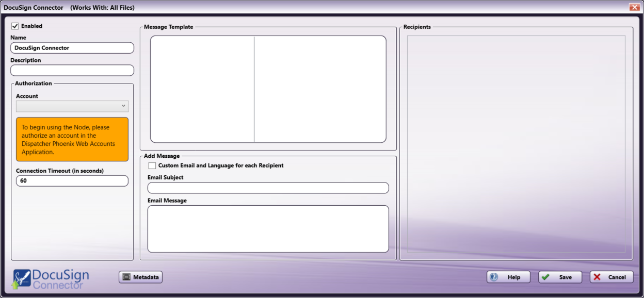Click the window title DocuSign Connector text
The height and width of the screenshot is (298, 644).
(x=34, y=8)
